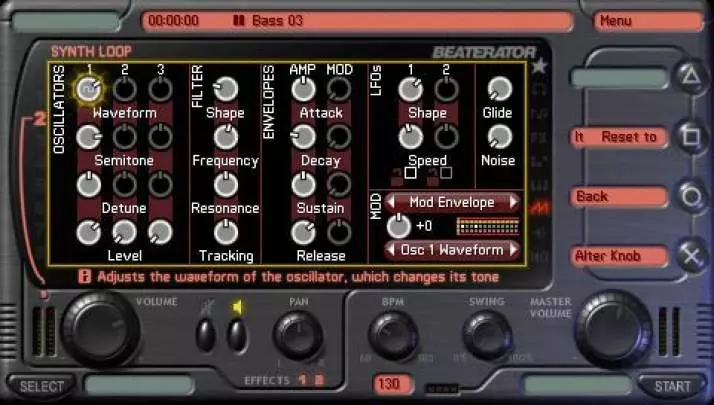Select the Oscillator 2 Semitone knob
This screenshot has height=405, width=714.
click(x=124, y=137)
